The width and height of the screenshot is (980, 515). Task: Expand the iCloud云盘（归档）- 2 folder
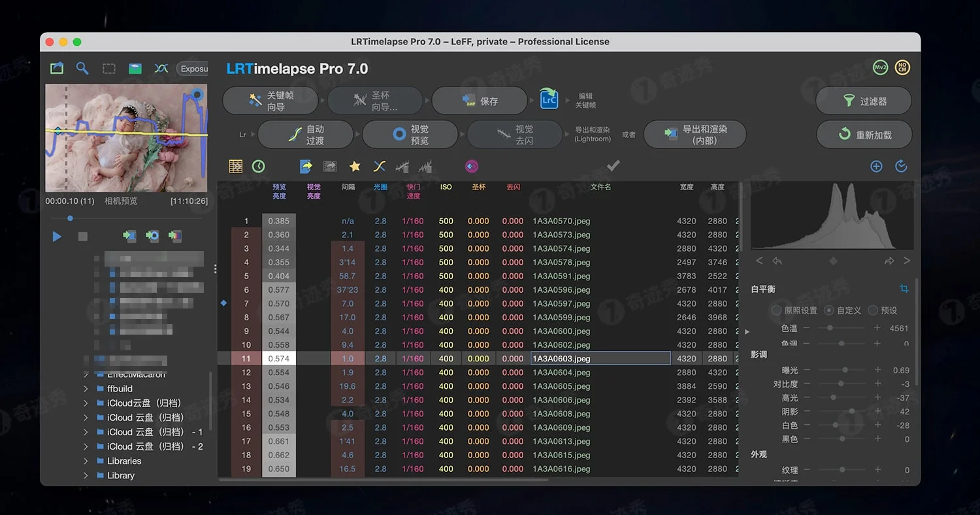(x=86, y=446)
